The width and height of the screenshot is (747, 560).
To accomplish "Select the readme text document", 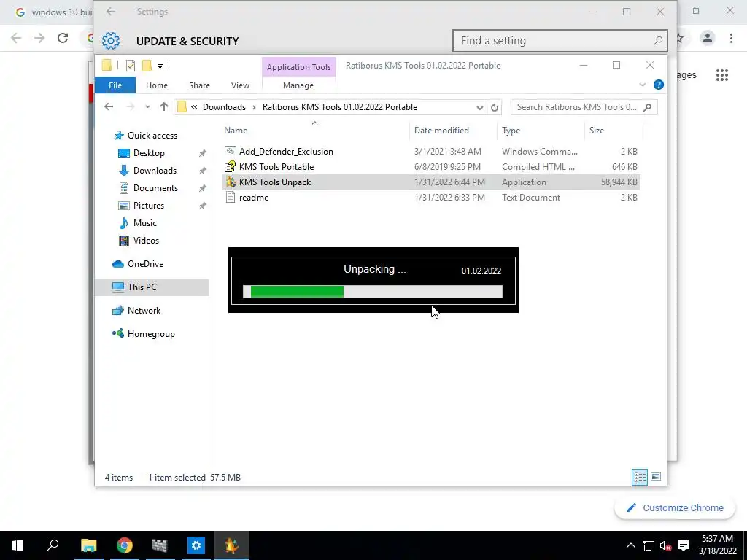I will tap(430, 197).
